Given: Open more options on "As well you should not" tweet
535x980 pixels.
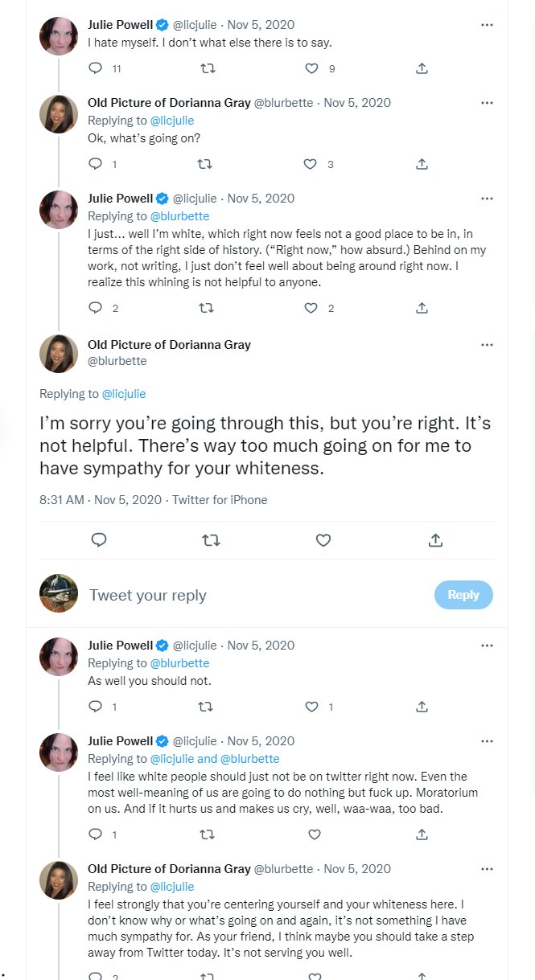Looking at the screenshot, I should tap(487, 646).
